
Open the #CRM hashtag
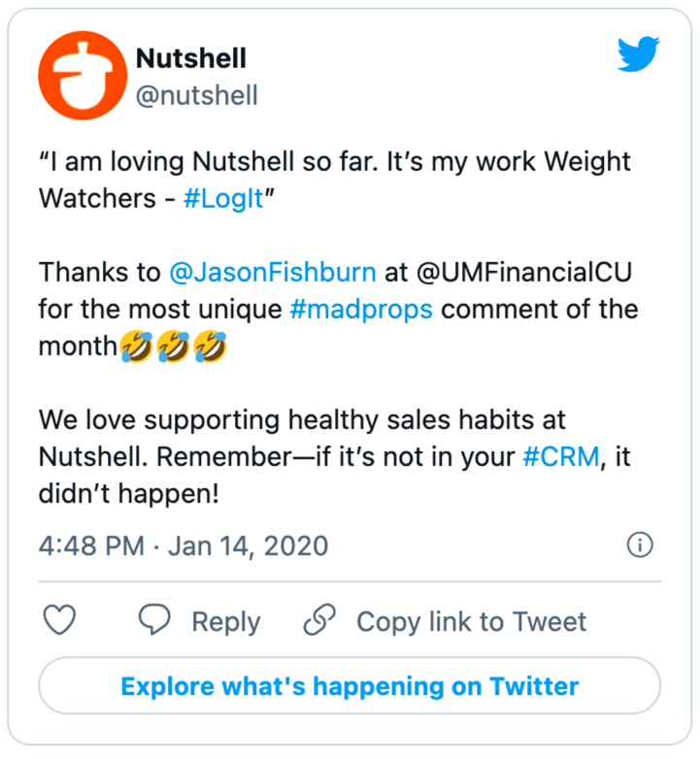click(561, 457)
